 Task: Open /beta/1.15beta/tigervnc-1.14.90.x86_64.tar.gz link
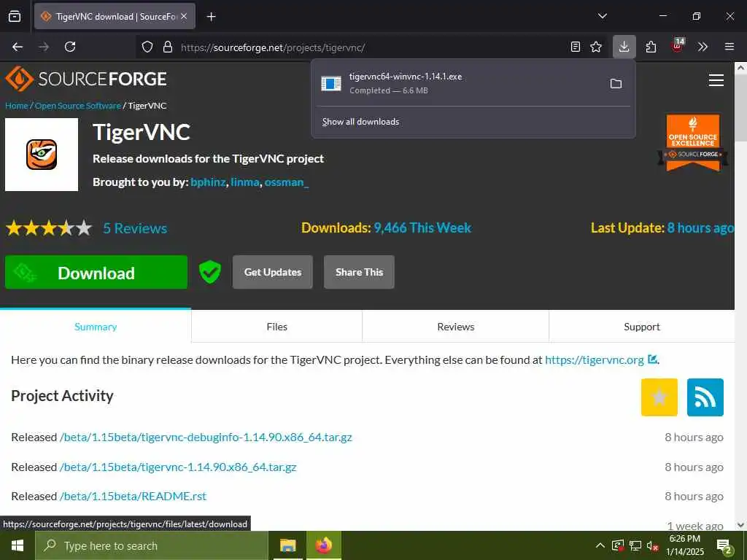178,467
